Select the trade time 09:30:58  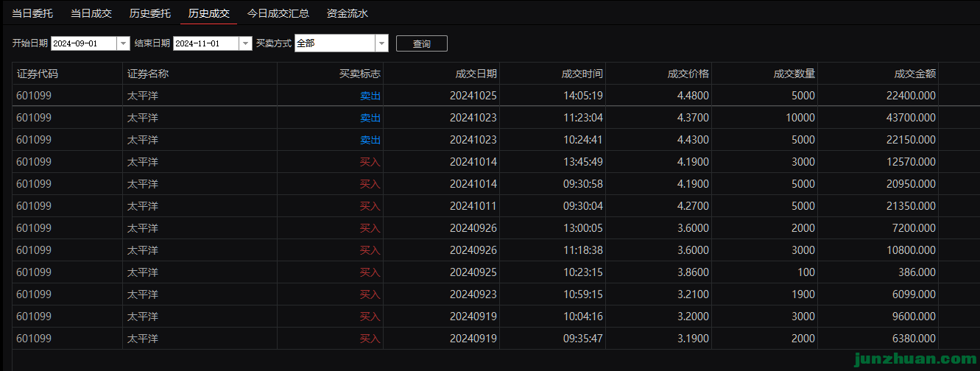pos(583,184)
